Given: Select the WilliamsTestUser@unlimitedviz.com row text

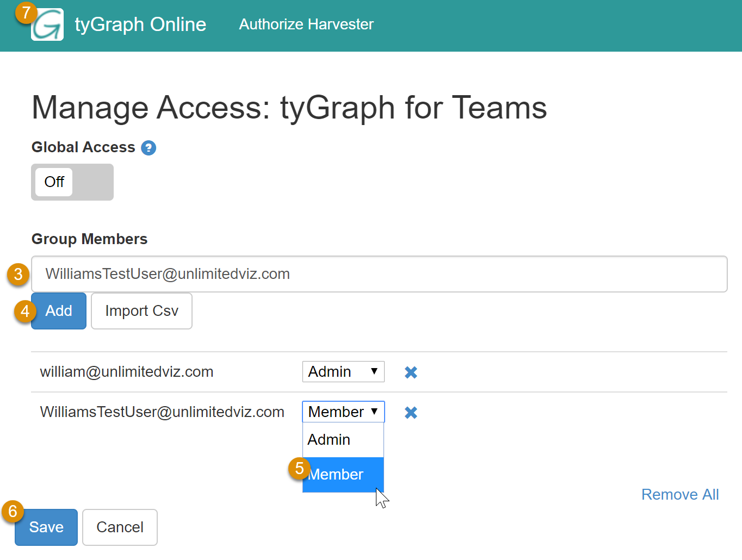Looking at the screenshot, I should (x=162, y=412).
